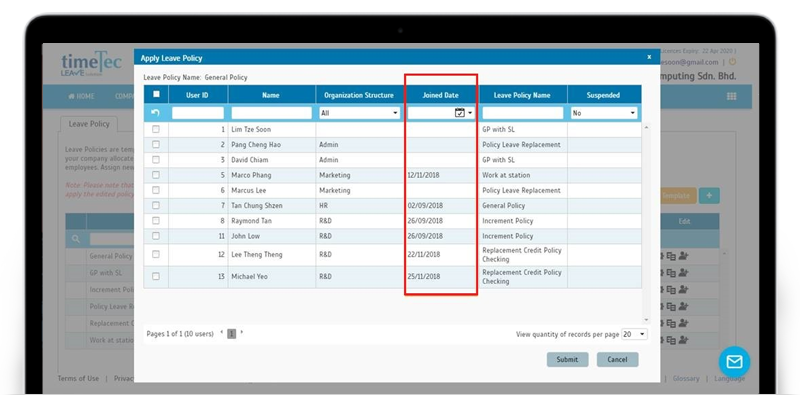Select the name David Chiam

pyautogui.click(x=249, y=160)
